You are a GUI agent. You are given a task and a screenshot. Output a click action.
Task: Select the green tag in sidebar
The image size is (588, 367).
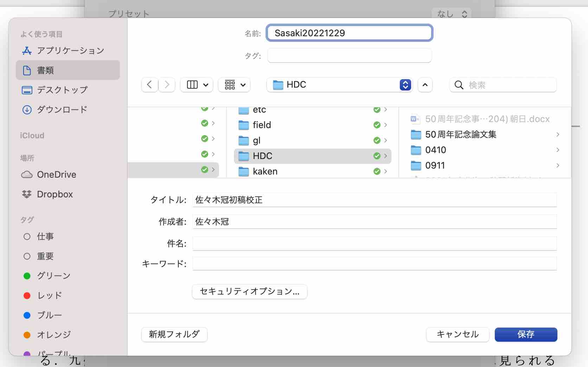(x=53, y=276)
